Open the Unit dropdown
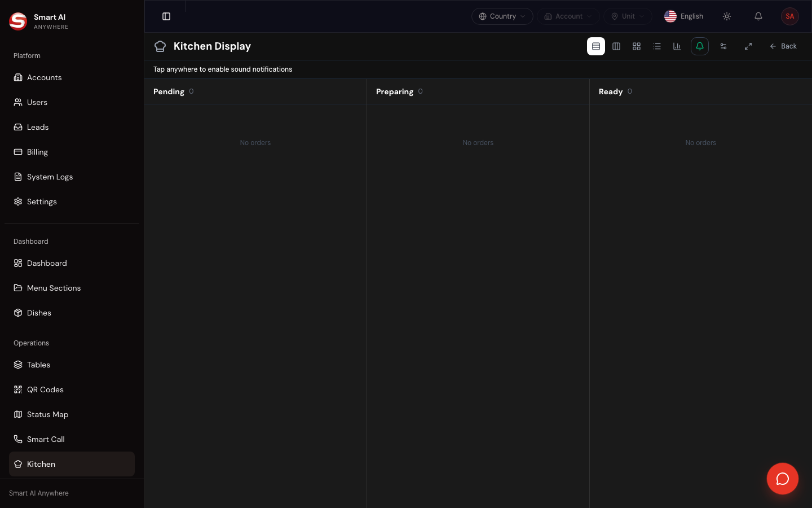This screenshot has height=508, width=812. (628, 16)
